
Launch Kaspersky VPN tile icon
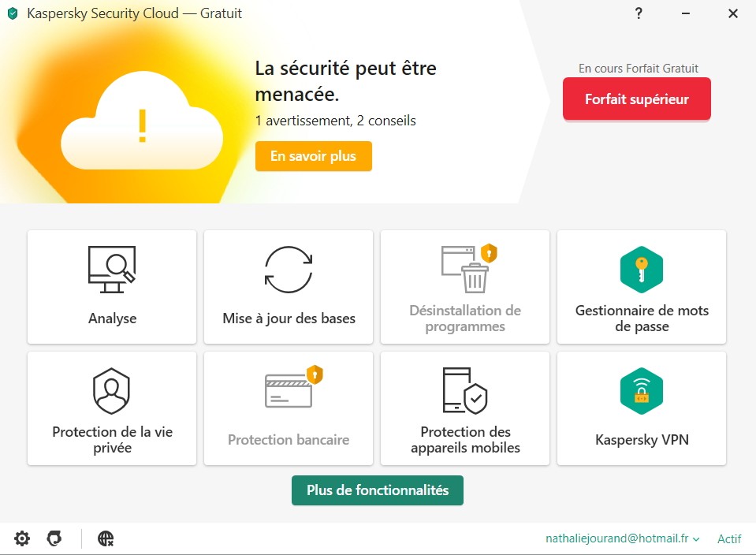[641, 390]
